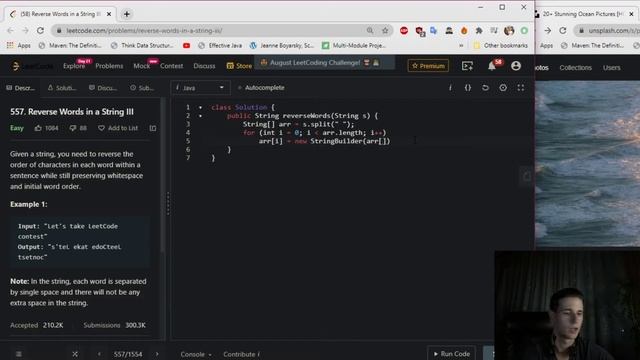The height and width of the screenshot is (360, 640).
Task: Open the Mock interview page
Action: click(x=142, y=66)
